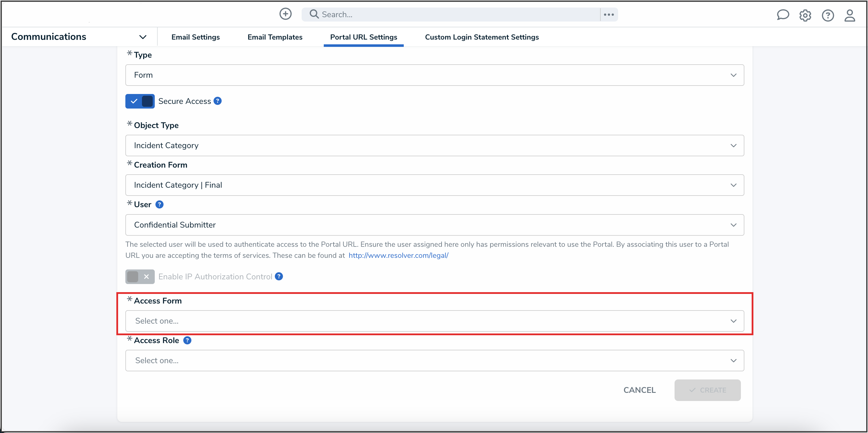The image size is (868, 433).
Task: Click the help question mark icon
Action: [828, 15]
